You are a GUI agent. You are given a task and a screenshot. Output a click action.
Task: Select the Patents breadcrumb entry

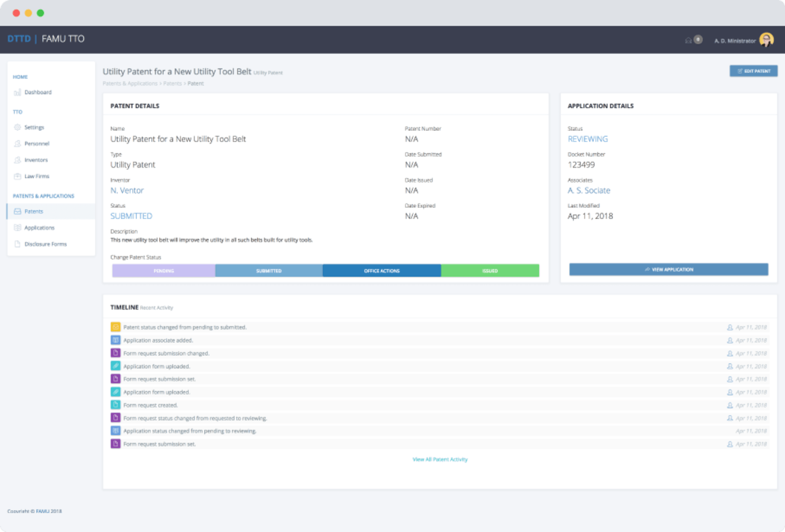click(x=172, y=83)
